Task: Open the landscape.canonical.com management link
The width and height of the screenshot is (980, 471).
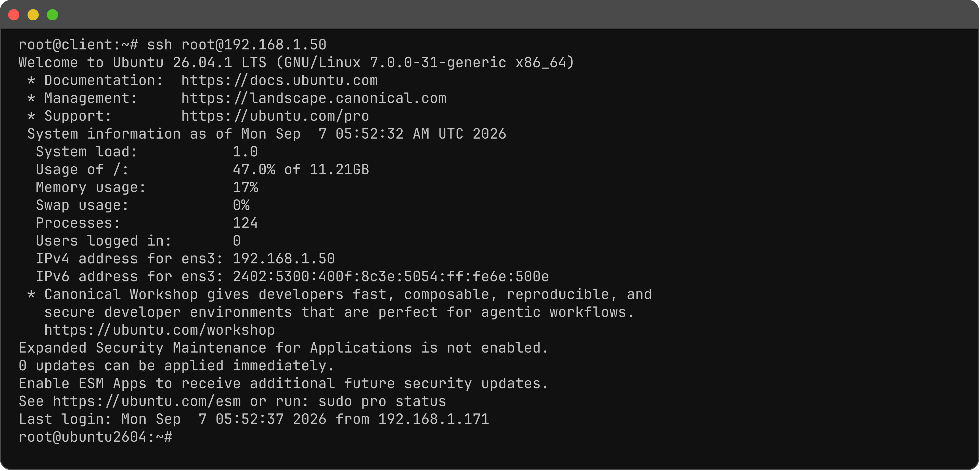Action: (x=314, y=98)
